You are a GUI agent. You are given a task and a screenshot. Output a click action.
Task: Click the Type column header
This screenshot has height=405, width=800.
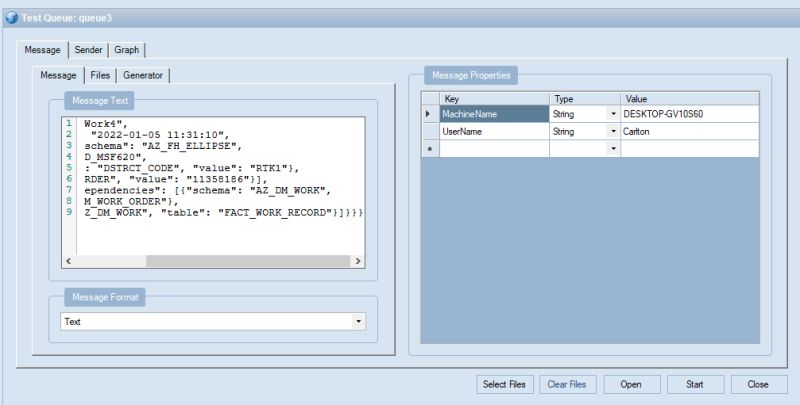[x=585, y=99]
